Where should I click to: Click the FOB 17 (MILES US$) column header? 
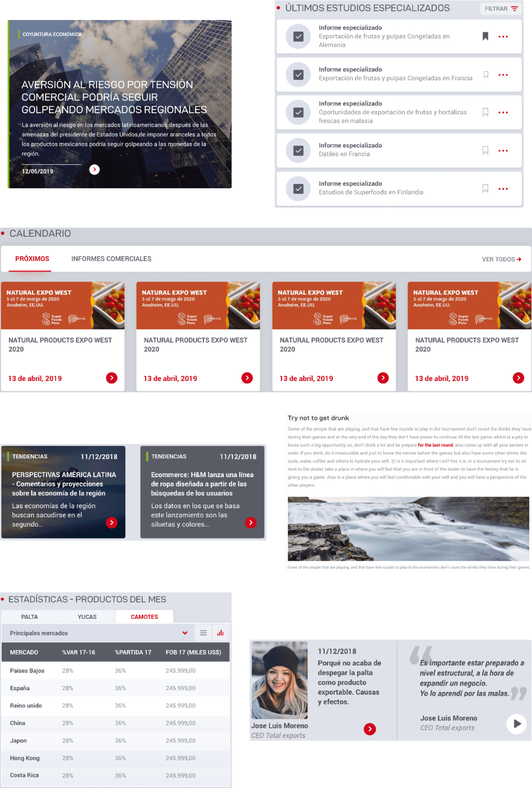click(193, 652)
